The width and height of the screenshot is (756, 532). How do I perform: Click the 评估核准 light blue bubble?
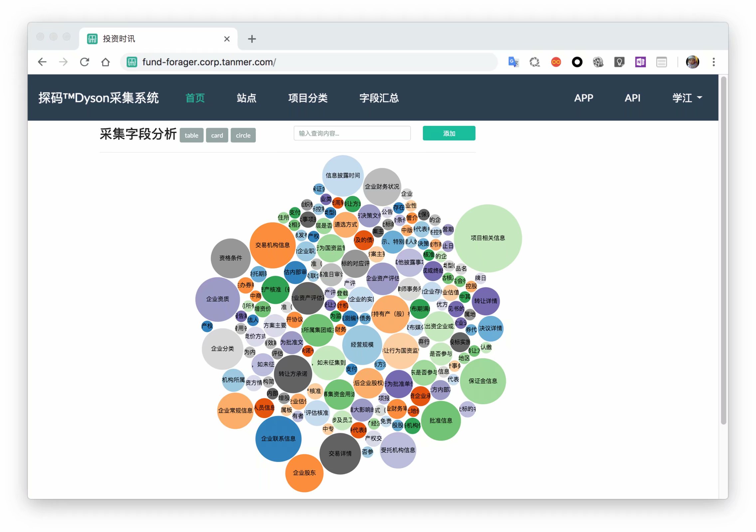click(317, 413)
